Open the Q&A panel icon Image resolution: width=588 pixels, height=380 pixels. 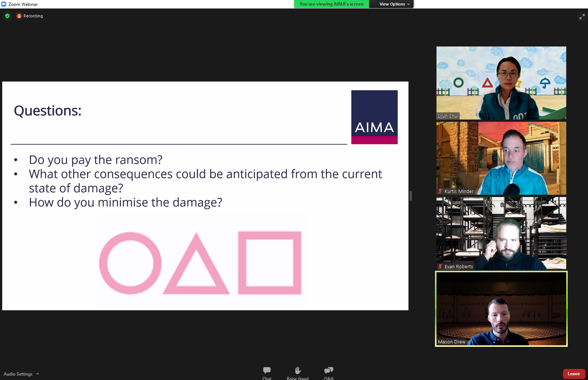click(328, 370)
